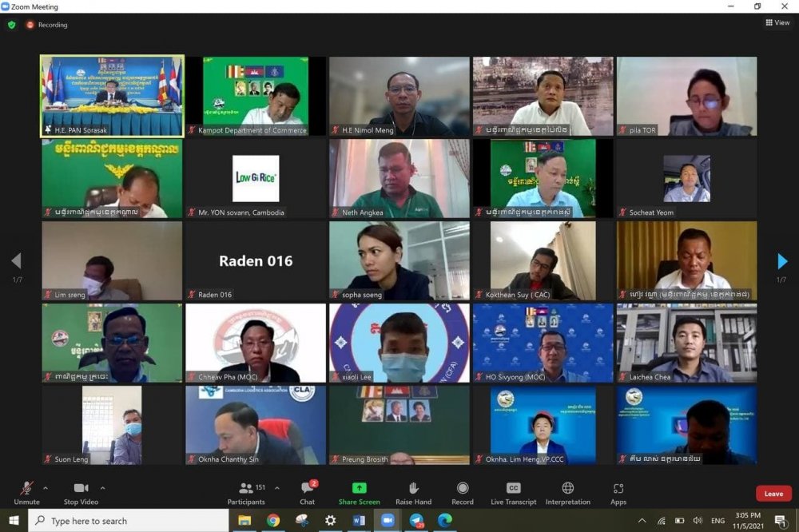Unmute the microphone
Screen dimensions: 799x532
[26, 489]
